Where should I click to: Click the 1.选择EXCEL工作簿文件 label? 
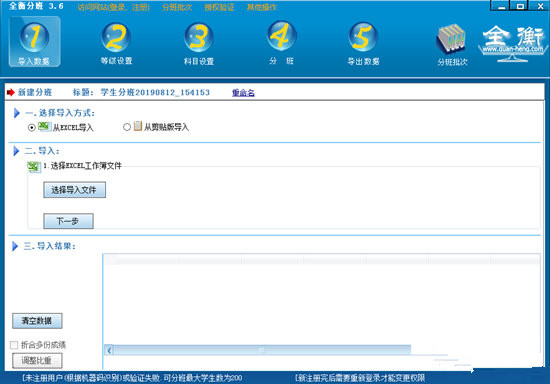pyautogui.click(x=83, y=166)
